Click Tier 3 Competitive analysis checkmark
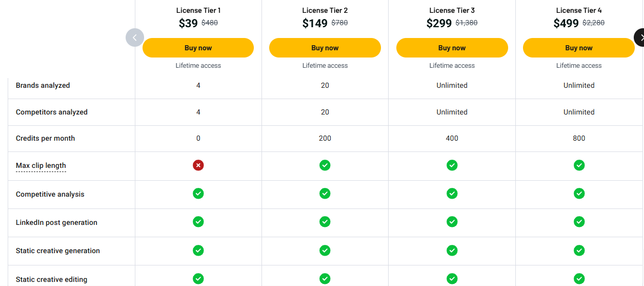Screen dimensions: 644x286 tap(452, 194)
